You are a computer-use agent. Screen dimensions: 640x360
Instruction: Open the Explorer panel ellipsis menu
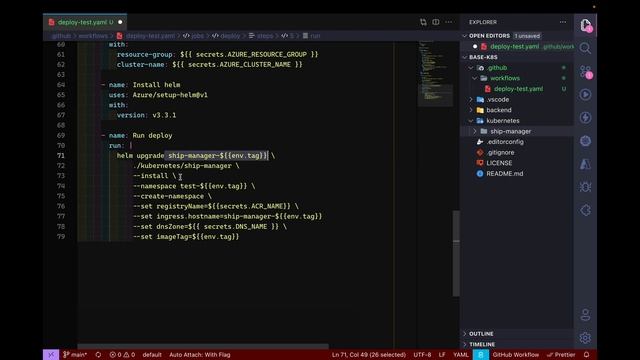[563, 22]
